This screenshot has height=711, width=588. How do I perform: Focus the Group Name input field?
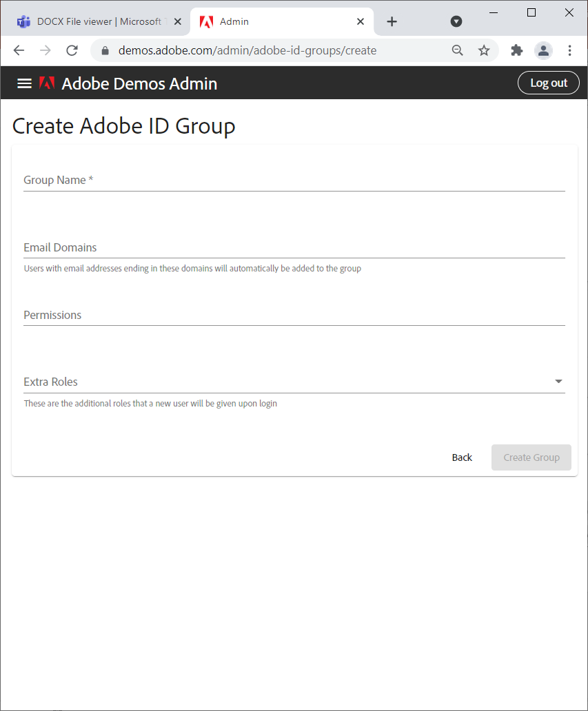pyautogui.click(x=294, y=181)
